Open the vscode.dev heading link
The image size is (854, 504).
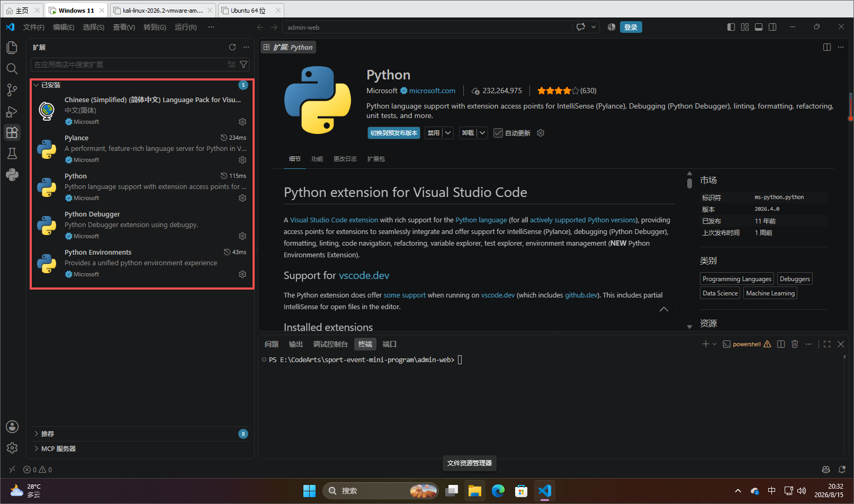point(364,275)
